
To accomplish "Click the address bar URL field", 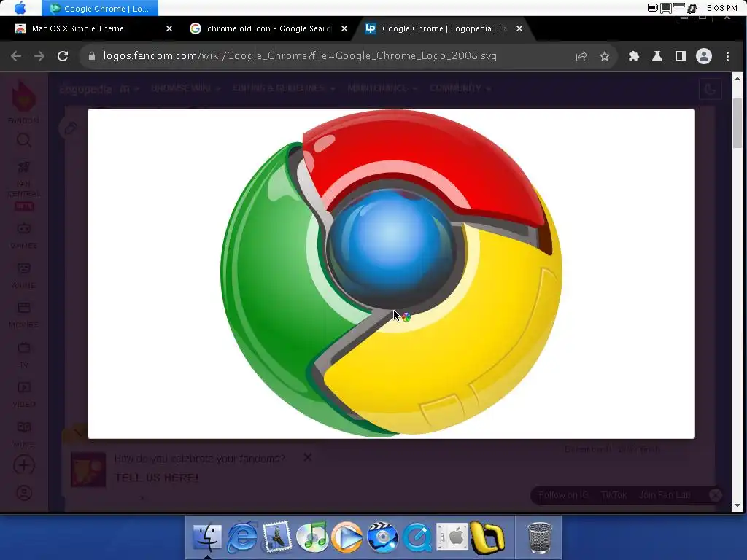I will point(300,56).
